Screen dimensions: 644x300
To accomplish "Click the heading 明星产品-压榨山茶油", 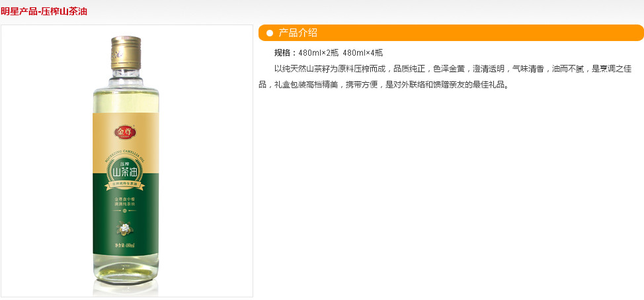I will 44,11.
